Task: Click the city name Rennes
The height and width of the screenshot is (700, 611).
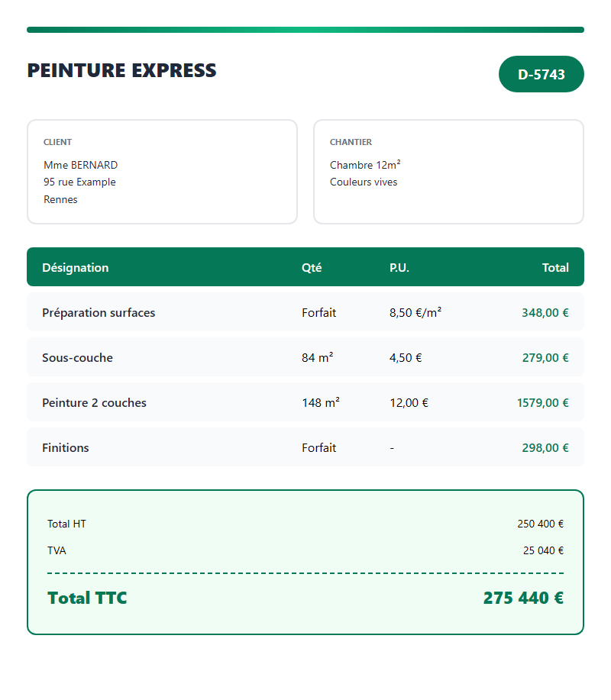Action: [60, 199]
